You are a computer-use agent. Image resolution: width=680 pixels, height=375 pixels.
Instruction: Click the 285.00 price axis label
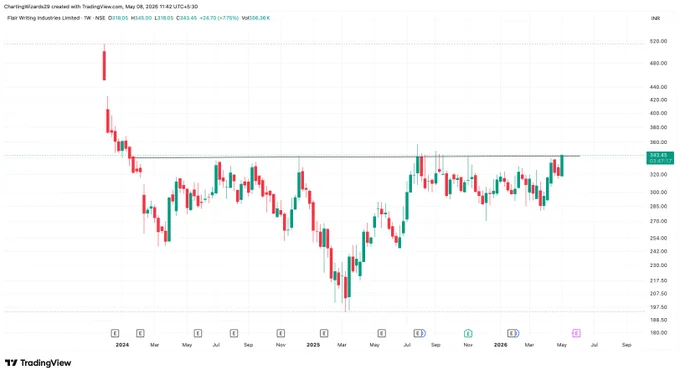[658, 206]
